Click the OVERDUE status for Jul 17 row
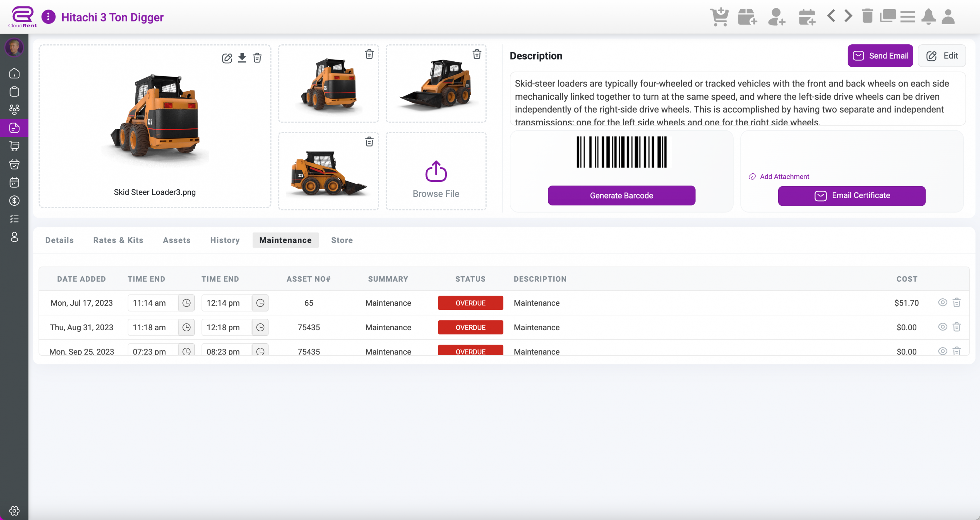980x520 pixels. [470, 303]
